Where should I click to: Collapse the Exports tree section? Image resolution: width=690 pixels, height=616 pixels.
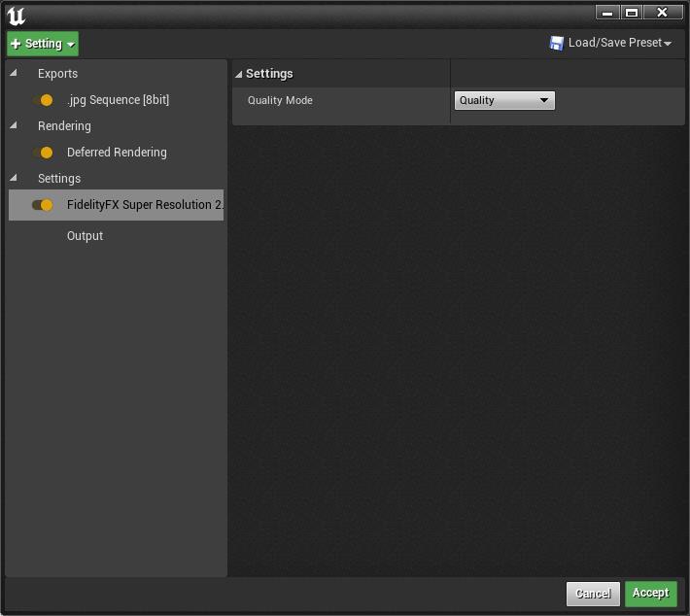[x=14, y=74]
